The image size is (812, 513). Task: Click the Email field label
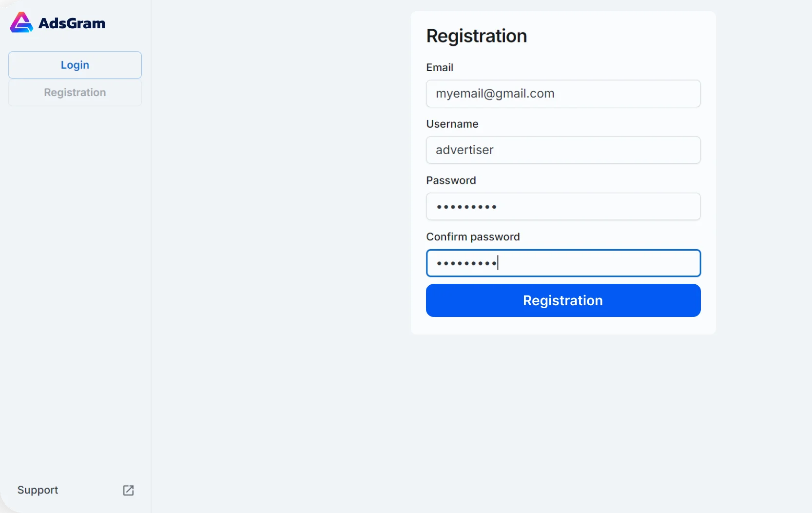click(x=440, y=67)
